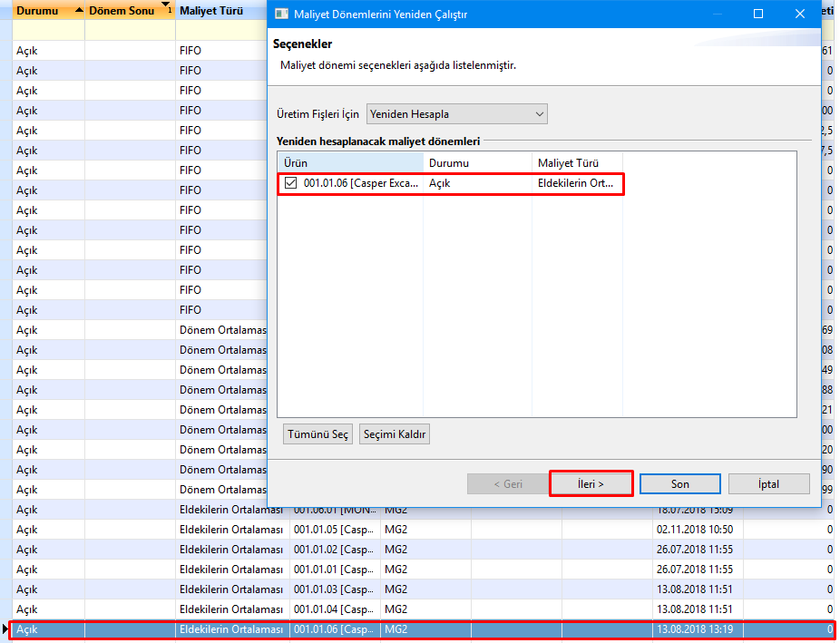The width and height of the screenshot is (840, 643).
Task: Click Tümünü Seç to select all
Action: (317, 434)
